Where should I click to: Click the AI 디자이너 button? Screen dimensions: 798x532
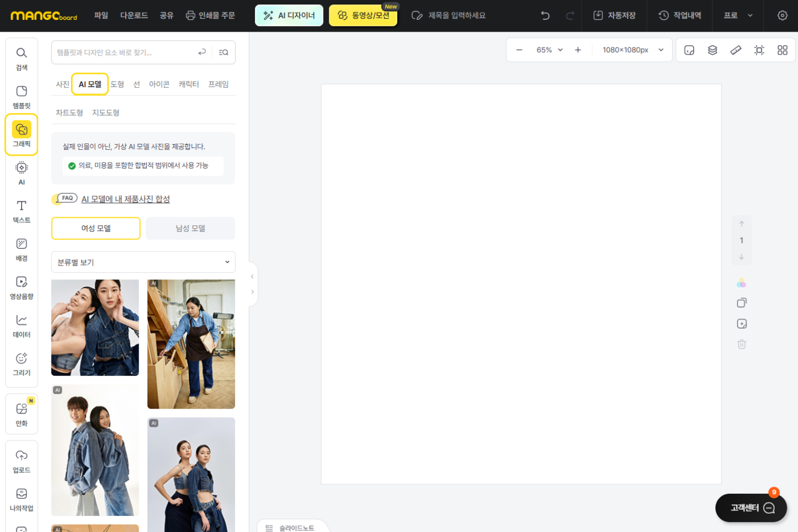pos(289,16)
